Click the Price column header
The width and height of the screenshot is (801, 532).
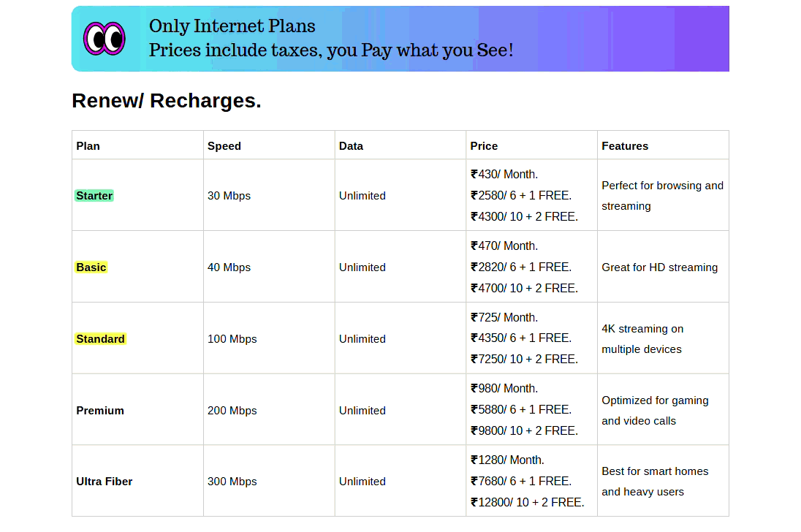coord(484,146)
